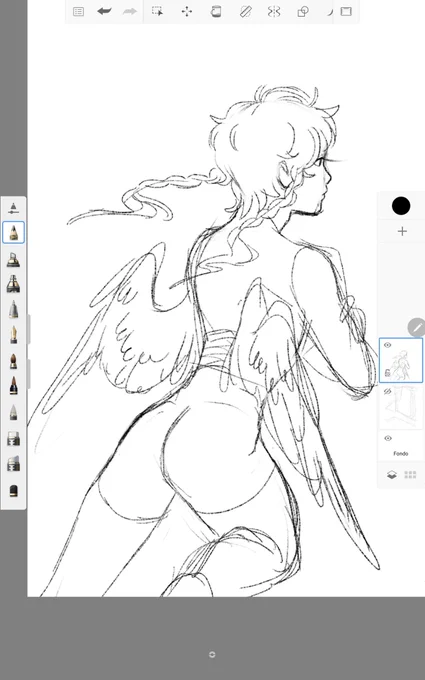The image size is (425, 680).
Task: Select the hidden layer thumbnail
Action: coord(401,407)
